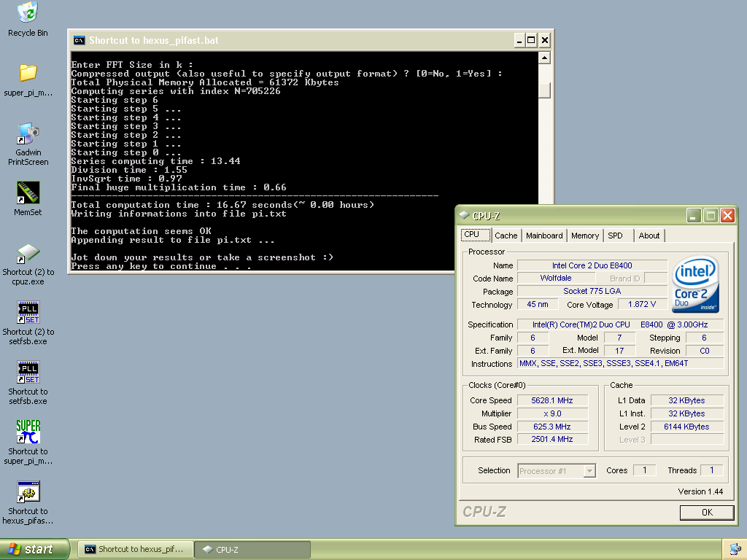Viewport: 747px width, 560px height.
Task: Click the Series computing time : 13.44 line
Action: point(155,161)
